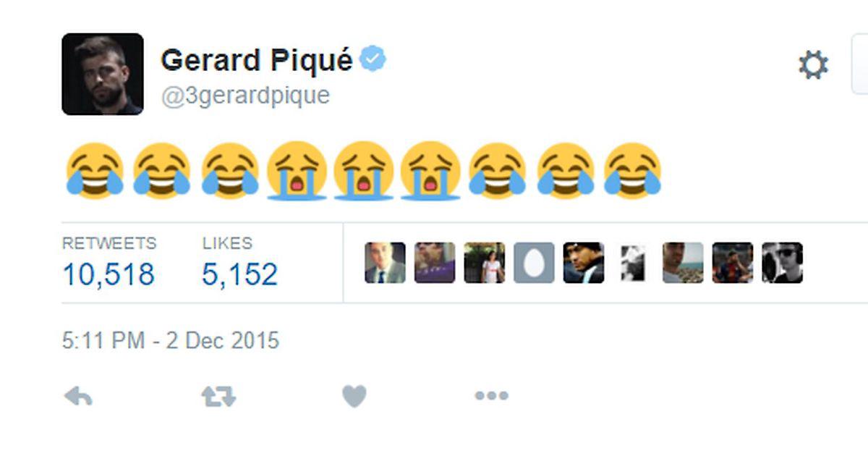
Task: View the 5,152 likes list
Action: (x=239, y=264)
